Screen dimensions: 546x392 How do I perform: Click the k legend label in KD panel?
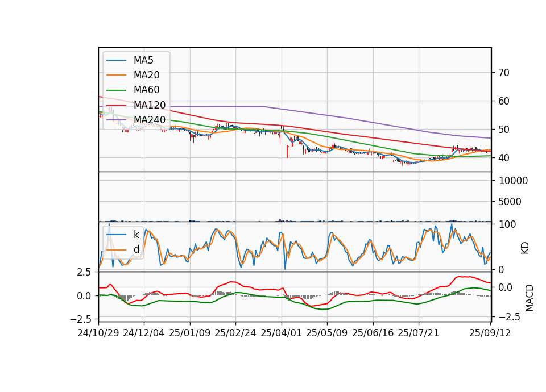[x=136, y=235]
